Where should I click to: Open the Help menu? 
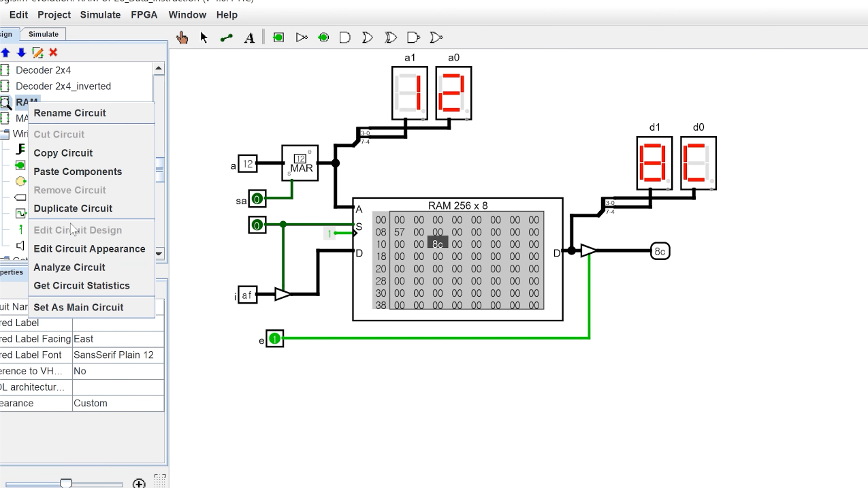click(227, 14)
